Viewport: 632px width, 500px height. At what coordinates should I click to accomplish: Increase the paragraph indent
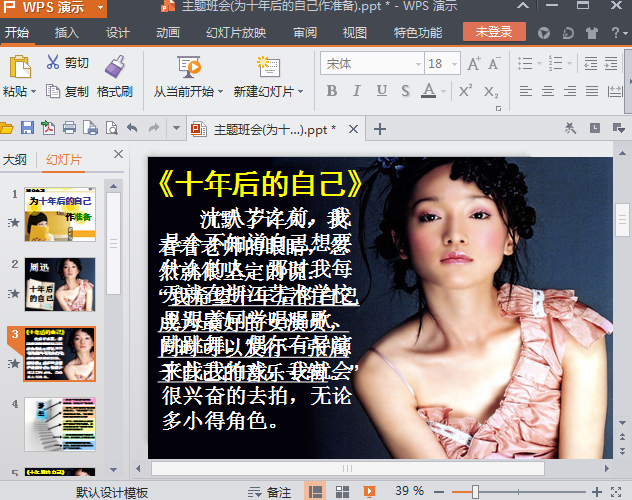(x=611, y=63)
